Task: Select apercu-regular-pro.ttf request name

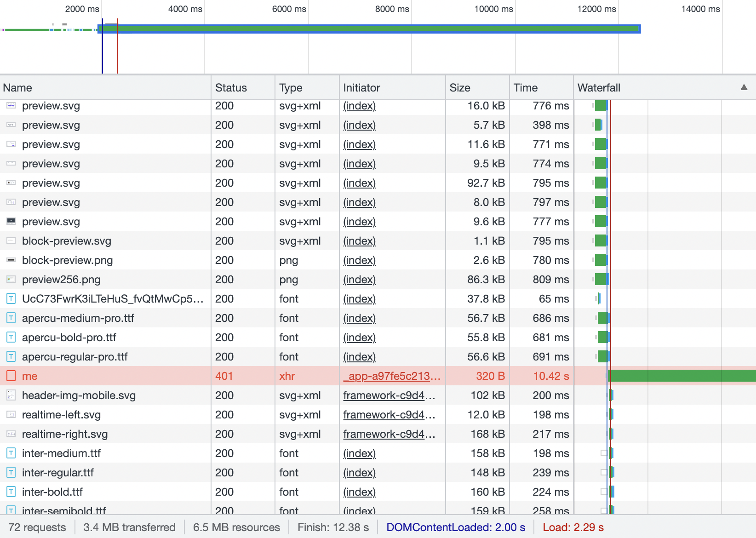Action: 75,356
